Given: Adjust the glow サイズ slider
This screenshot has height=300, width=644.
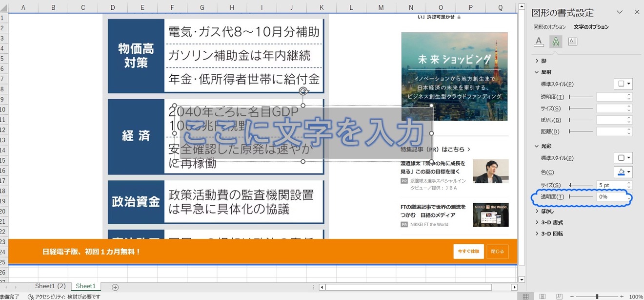Looking at the screenshot, I should (581, 185).
